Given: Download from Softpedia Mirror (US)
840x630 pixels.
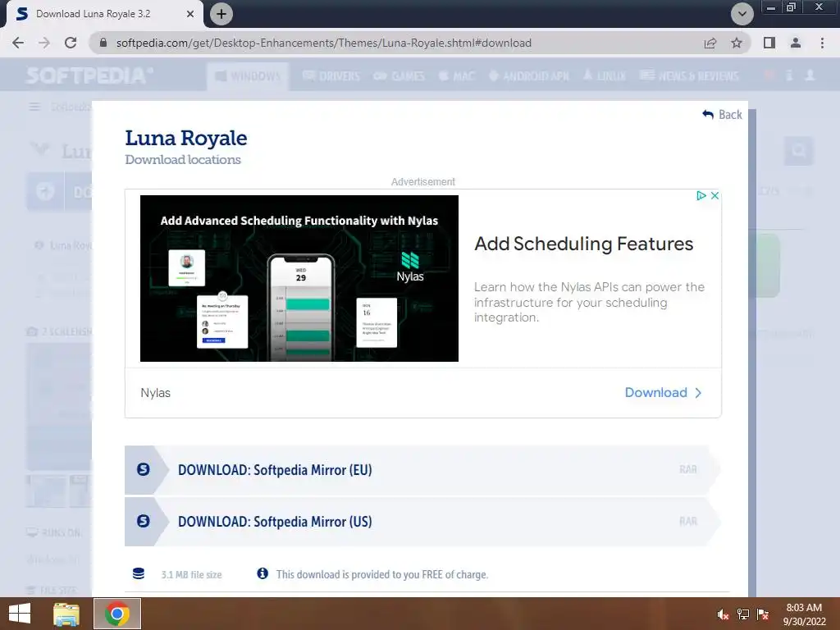Looking at the screenshot, I should (422, 521).
